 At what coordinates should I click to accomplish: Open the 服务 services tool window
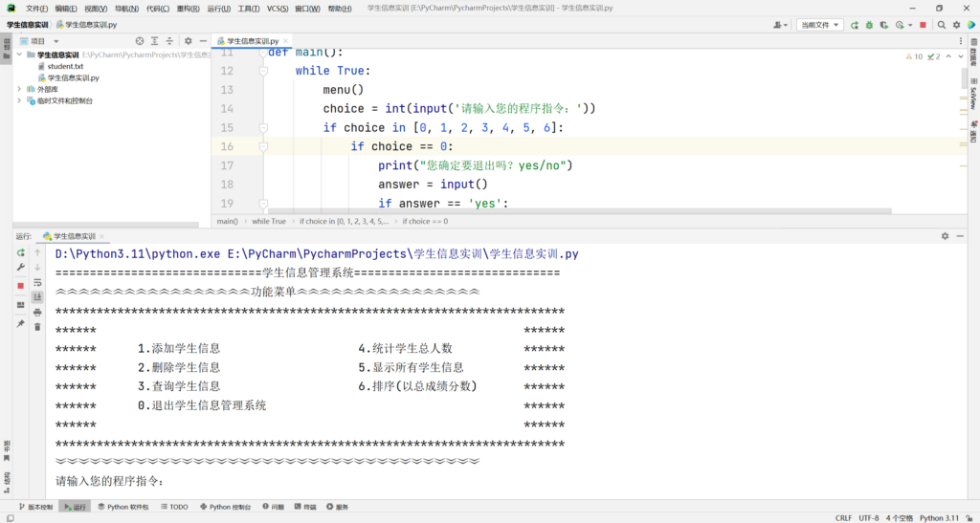338,507
